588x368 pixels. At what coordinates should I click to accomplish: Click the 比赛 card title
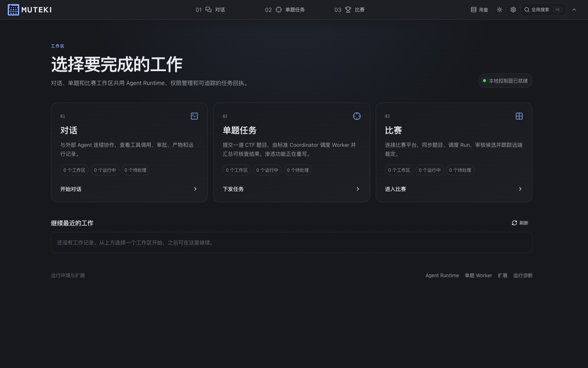[x=394, y=130]
